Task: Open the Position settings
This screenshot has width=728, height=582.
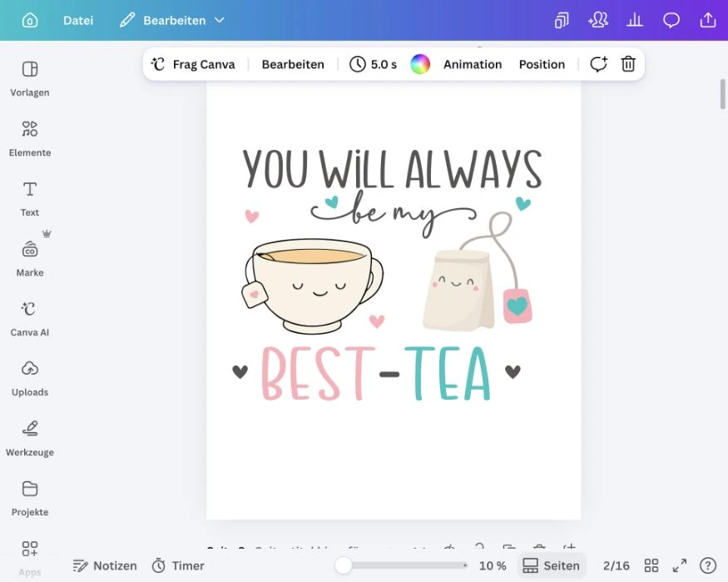Action: pos(542,64)
